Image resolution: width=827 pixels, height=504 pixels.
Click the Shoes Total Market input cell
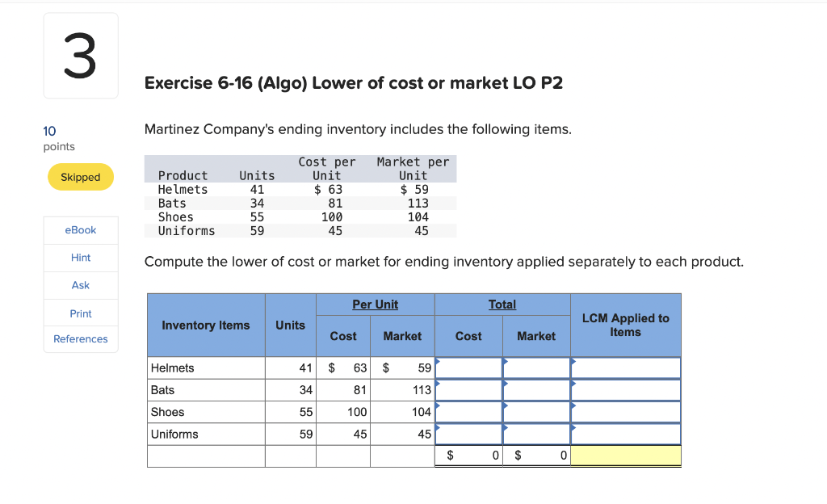pyautogui.click(x=535, y=412)
